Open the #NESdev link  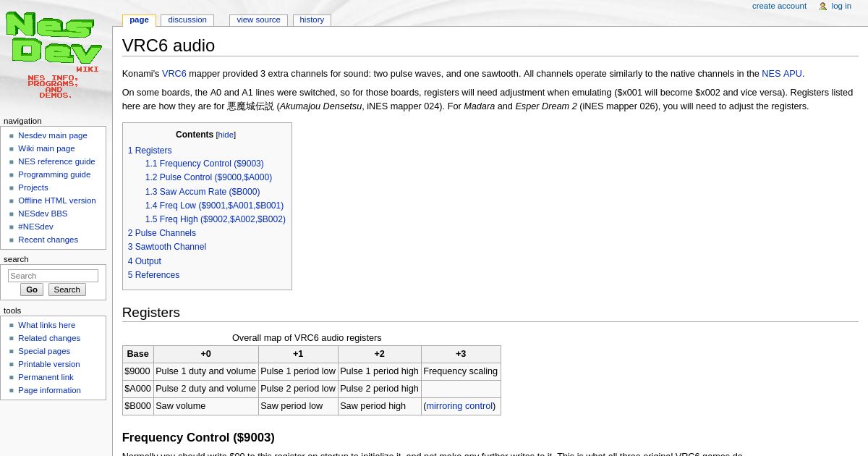coord(35,227)
